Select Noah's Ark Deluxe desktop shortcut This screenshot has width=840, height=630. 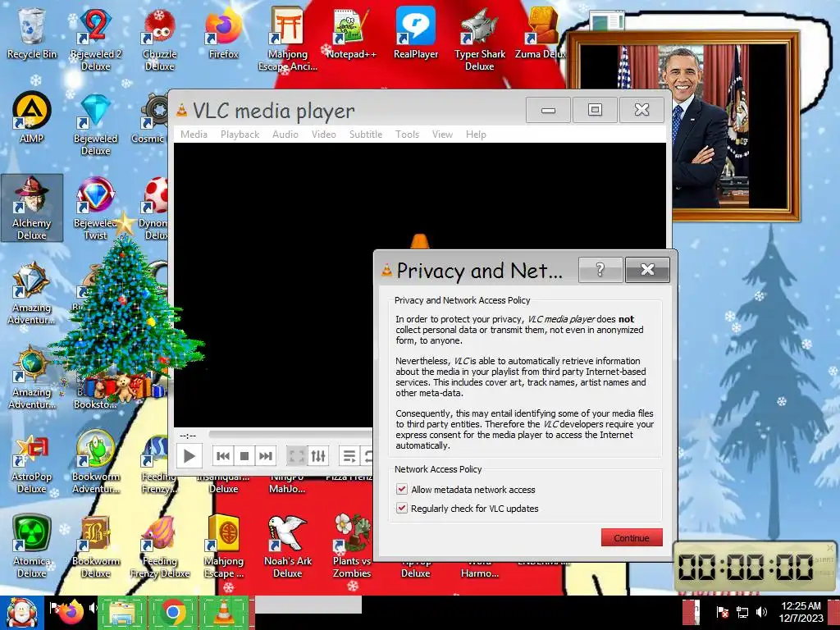point(288,546)
